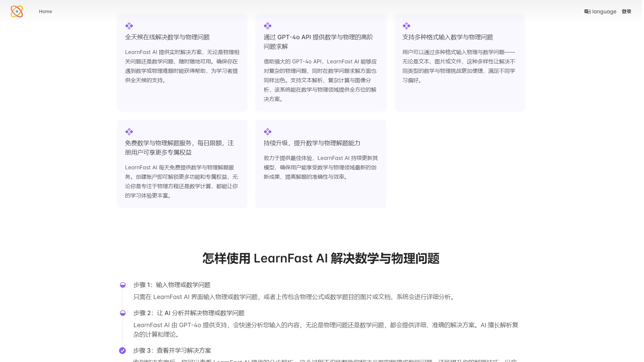Screen dimensions: 644x362
Task: Click the 全天候在线解决数学与物理问题 card title
Action: click(168, 38)
